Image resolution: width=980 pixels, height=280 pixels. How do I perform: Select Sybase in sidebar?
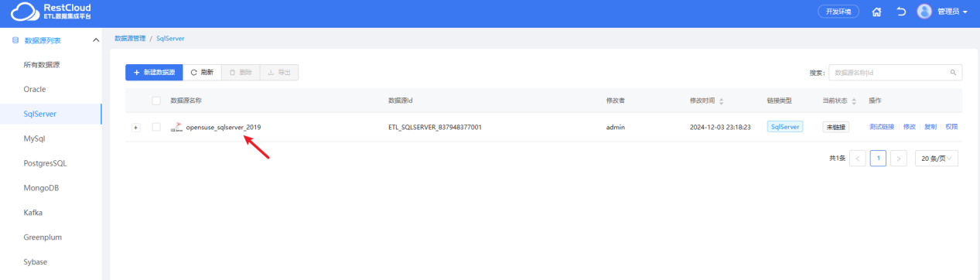click(50, 261)
